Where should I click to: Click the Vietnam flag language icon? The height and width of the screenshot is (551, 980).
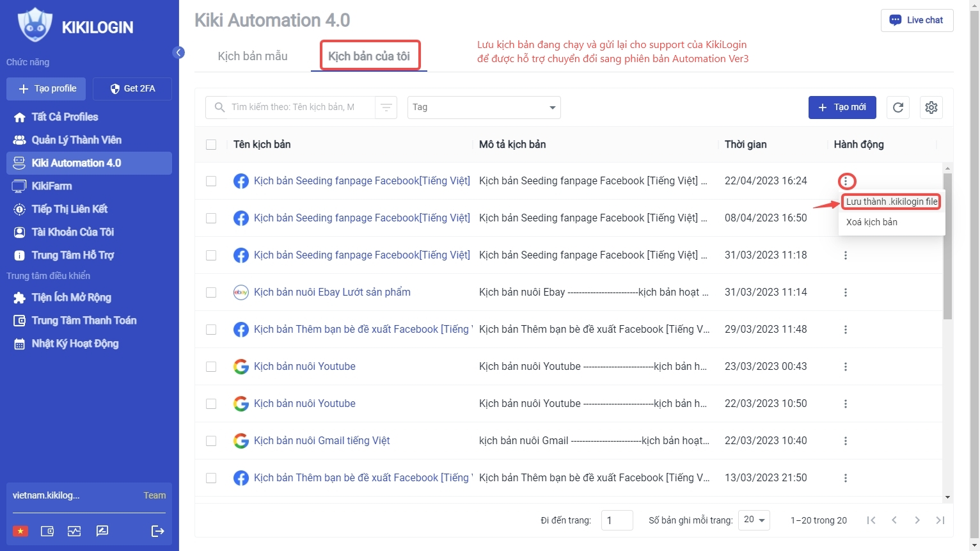pyautogui.click(x=20, y=531)
